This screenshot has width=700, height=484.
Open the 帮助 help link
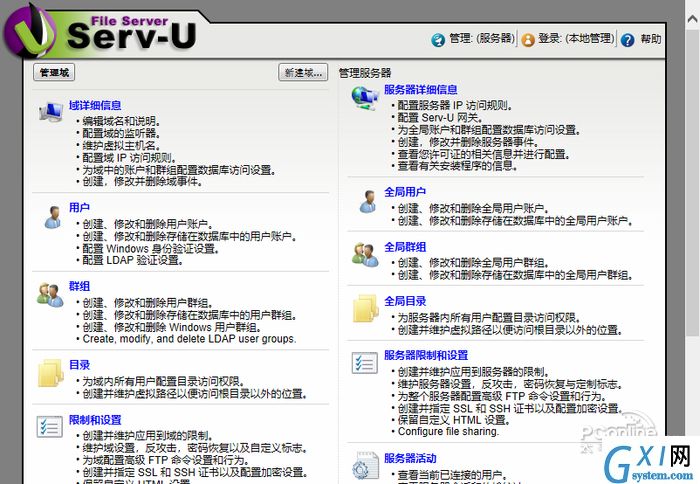pyautogui.click(x=650, y=39)
